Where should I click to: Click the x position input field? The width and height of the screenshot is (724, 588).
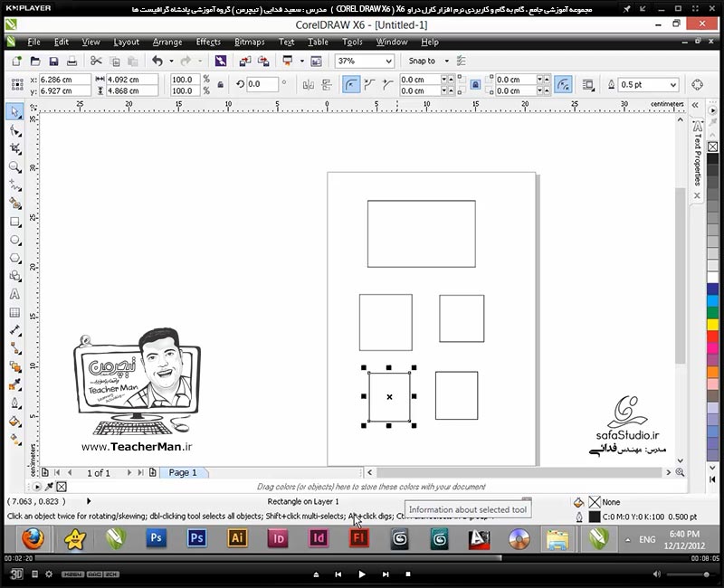tap(64, 80)
